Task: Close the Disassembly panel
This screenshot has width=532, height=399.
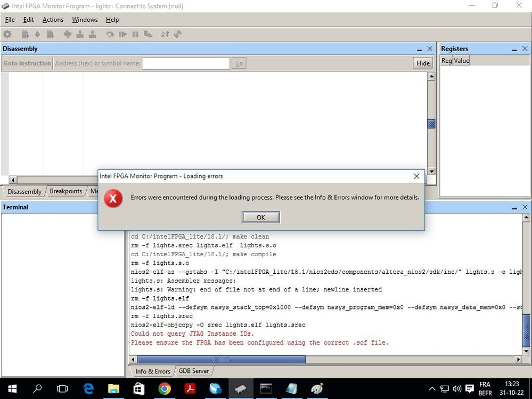Action: pyautogui.click(x=430, y=49)
